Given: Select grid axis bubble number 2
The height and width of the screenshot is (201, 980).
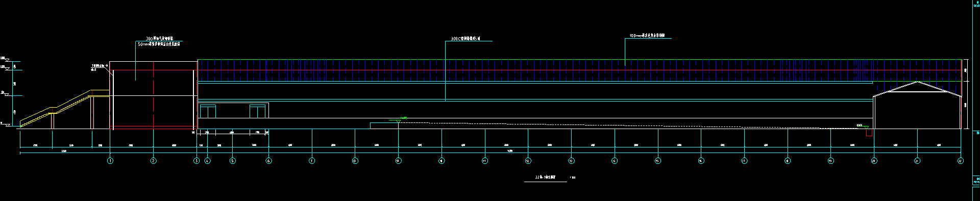Looking at the screenshot, I should [153, 161].
